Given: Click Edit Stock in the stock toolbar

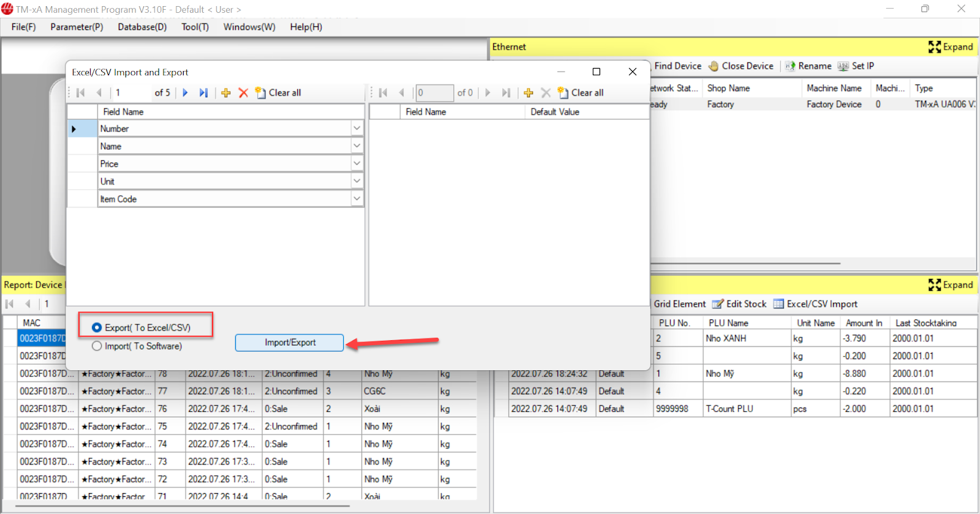Looking at the screenshot, I should click(739, 304).
